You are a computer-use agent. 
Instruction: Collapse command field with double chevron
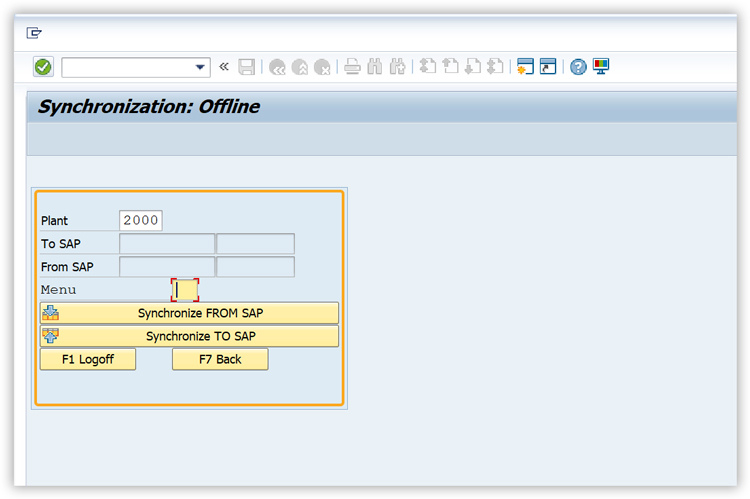224,67
